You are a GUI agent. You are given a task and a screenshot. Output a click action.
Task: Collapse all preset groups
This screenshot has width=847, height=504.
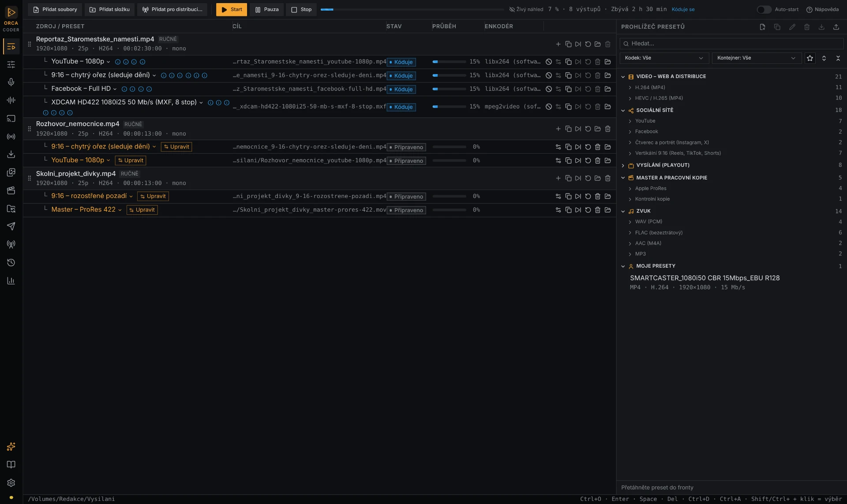[x=838, y=58]
